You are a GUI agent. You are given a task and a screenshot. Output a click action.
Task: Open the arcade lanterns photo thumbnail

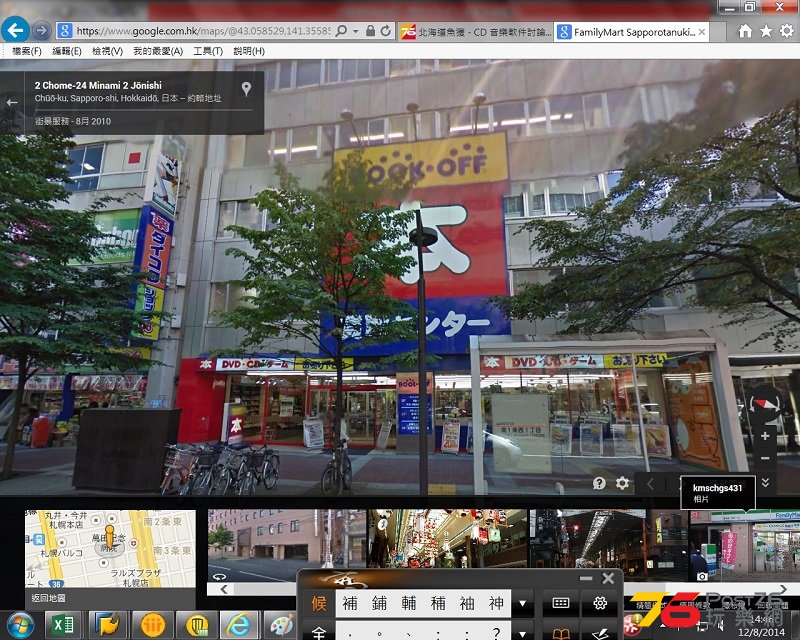(447, 538)
